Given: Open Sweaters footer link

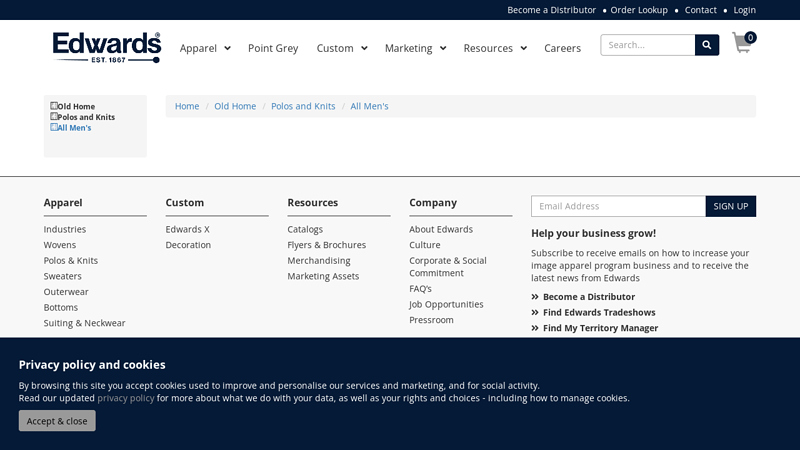Looking at the screenshot, I should pos(62,276).
